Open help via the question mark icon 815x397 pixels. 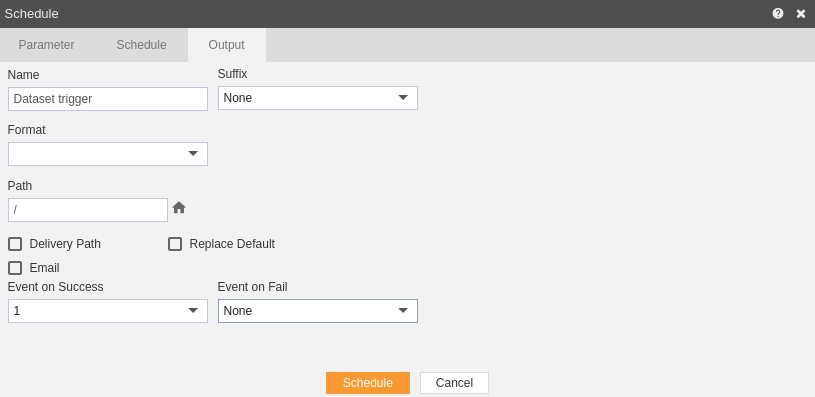(778, 14)
